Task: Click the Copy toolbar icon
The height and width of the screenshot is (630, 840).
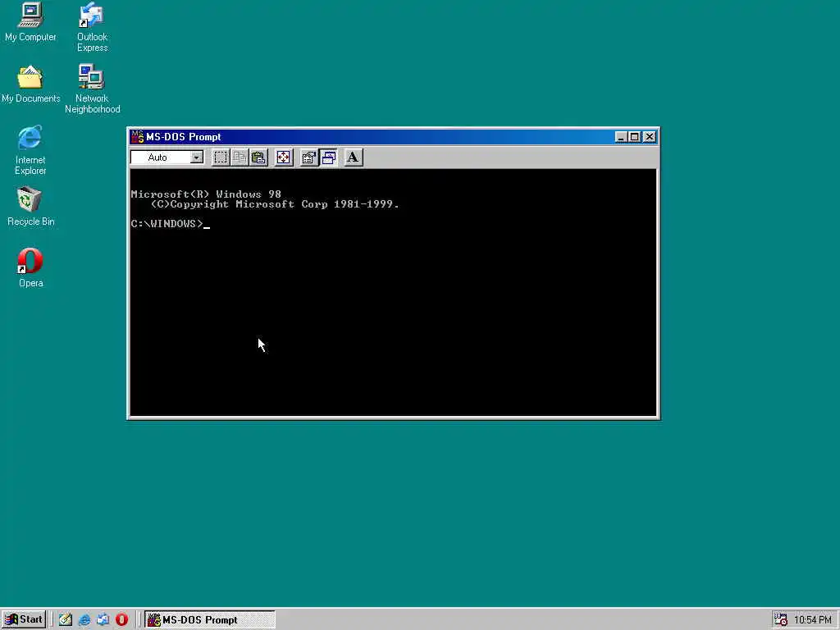Action: (x=240, y=157)
